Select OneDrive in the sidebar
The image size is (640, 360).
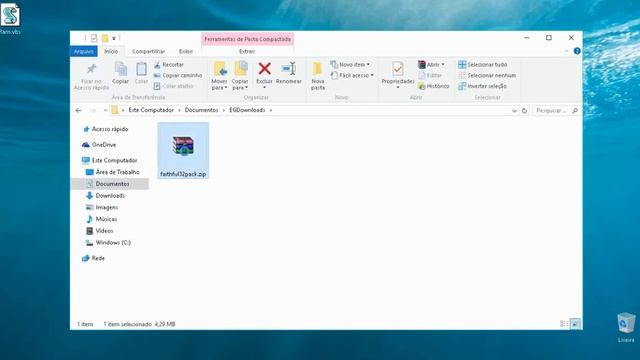click(99, 144)
